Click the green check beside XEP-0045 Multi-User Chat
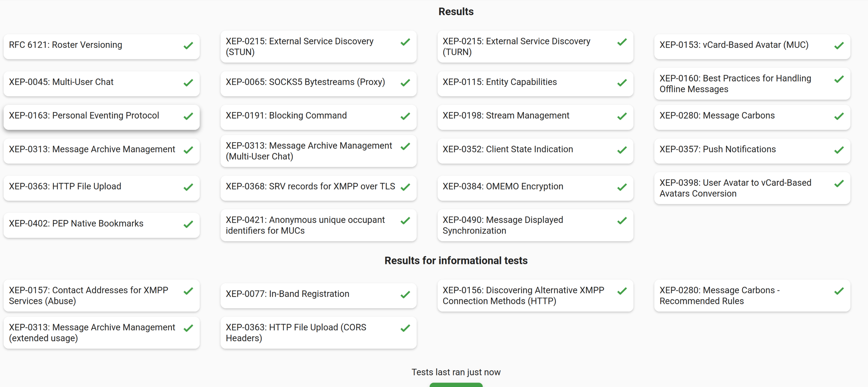This screenshot has width=868, height=387. (188, 83)
